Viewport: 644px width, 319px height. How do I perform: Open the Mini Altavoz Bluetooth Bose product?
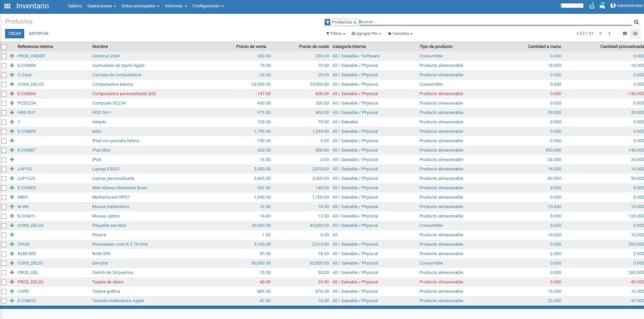[x=120, y=188]
